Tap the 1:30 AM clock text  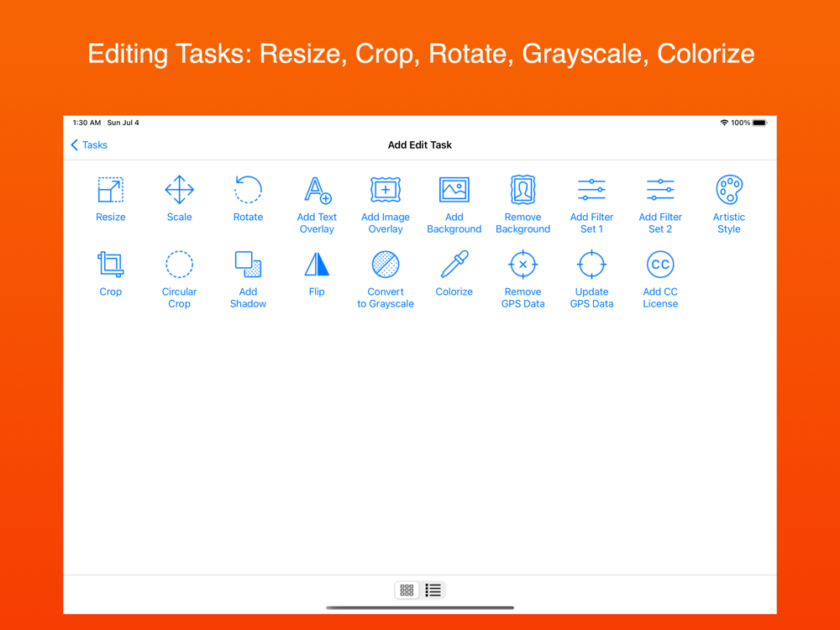[87, 123]
